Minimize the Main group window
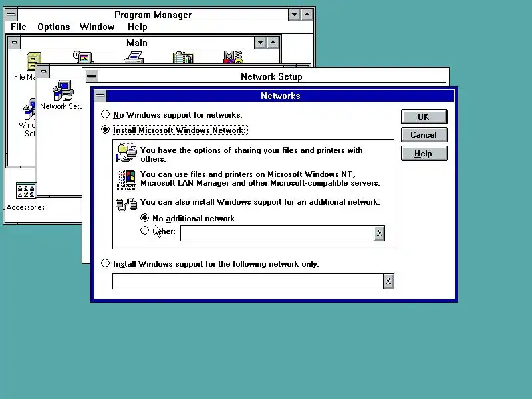The width and height of the screenshot is (532, 399). point(260,43)
